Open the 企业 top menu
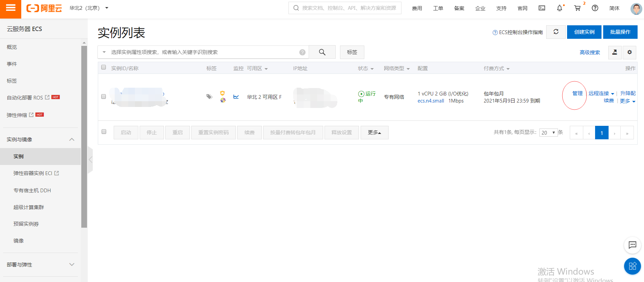644x282 pixels. pos(480,8)
